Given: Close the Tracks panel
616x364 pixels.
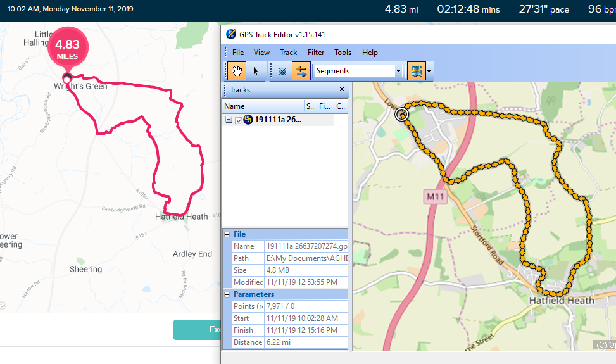Looking at the screenshot, I should (x=342, y=89).
